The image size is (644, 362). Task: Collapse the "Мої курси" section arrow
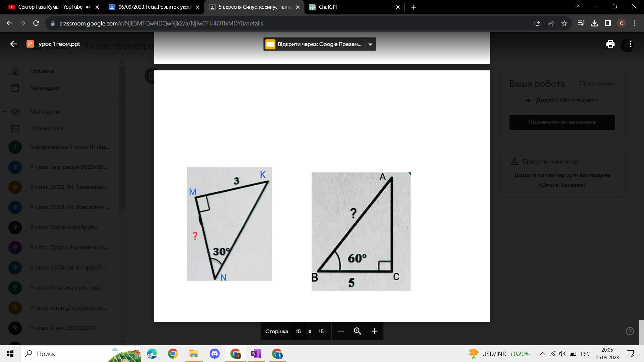(5, 112)
